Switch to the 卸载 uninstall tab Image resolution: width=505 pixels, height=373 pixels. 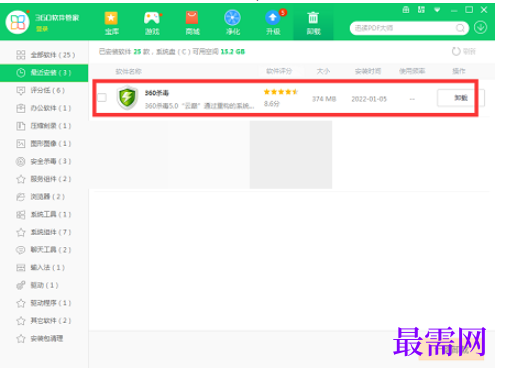pos(313,23)
